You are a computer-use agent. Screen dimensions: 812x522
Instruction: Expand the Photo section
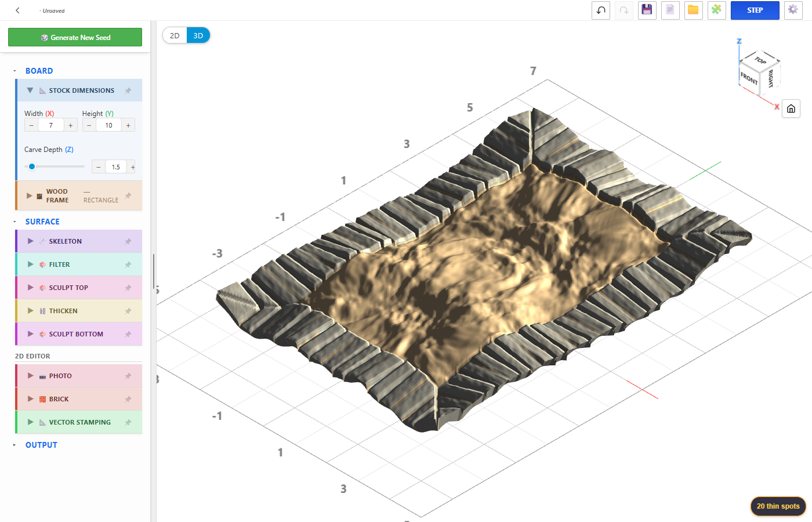31,376
